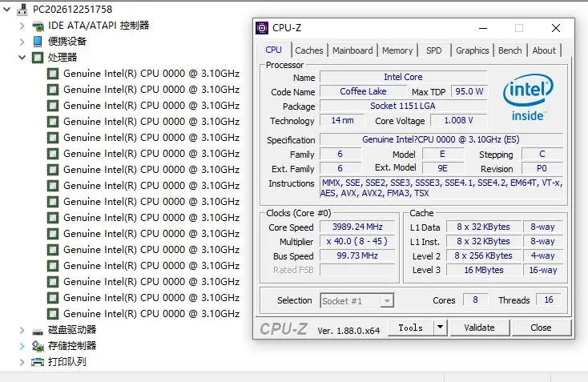Click the Level 3 '16-way' value

(543, 270)
